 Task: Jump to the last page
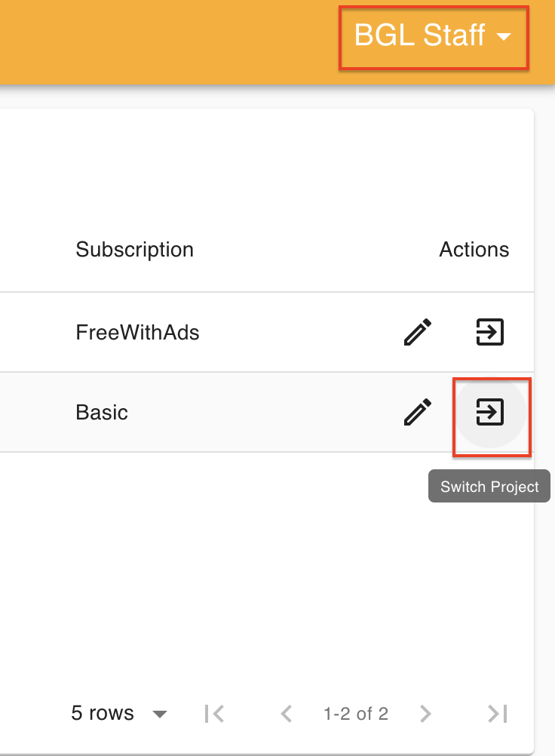click(497, 713)
